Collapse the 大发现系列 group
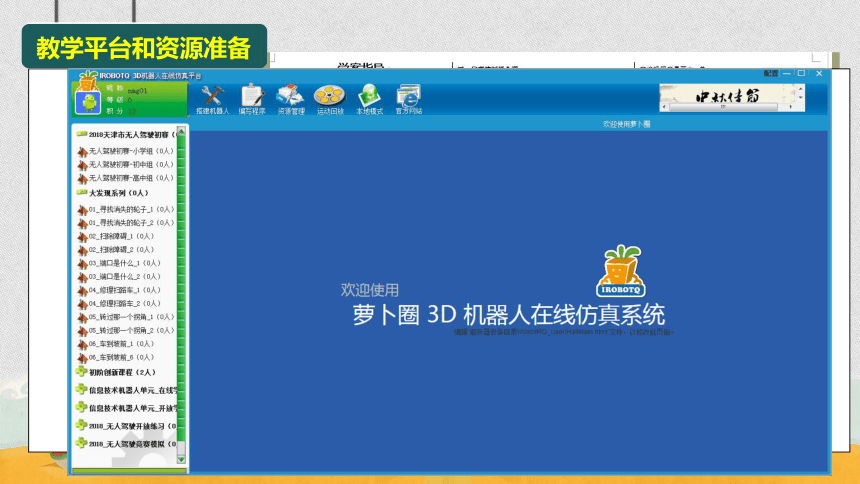860x484 pixels. pyautogui.click(x=82, y=193)
